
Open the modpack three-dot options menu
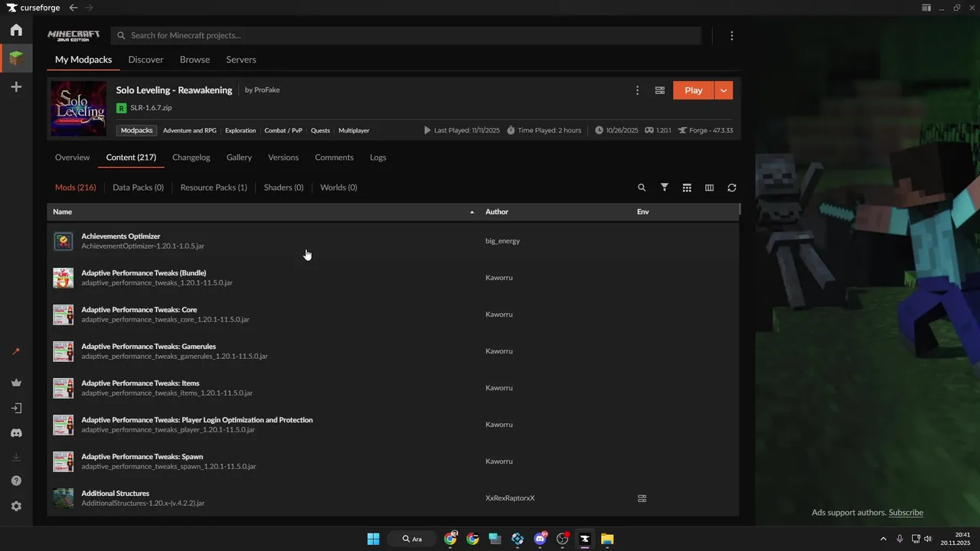[x=637, y=90]
